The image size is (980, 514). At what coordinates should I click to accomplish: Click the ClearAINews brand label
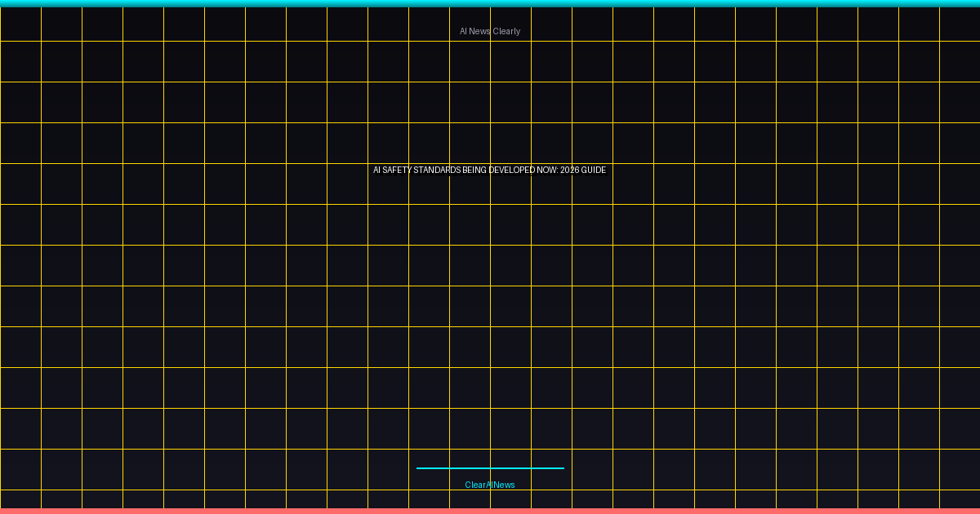click(490, 485)
